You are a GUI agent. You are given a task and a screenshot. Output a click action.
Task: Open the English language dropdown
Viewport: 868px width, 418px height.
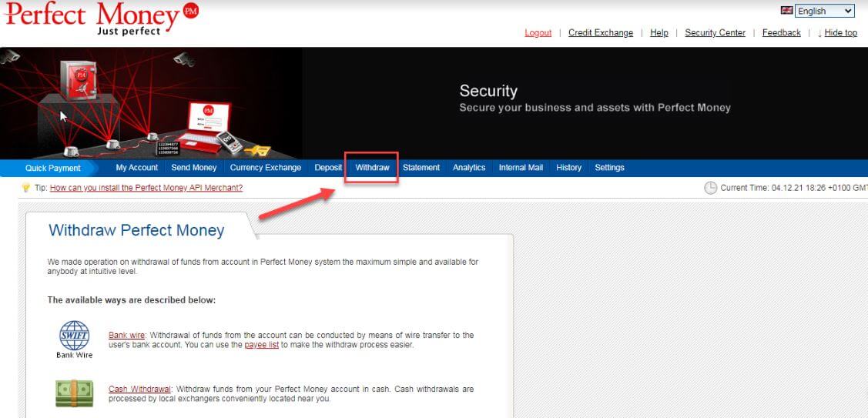tap(825, 11)
